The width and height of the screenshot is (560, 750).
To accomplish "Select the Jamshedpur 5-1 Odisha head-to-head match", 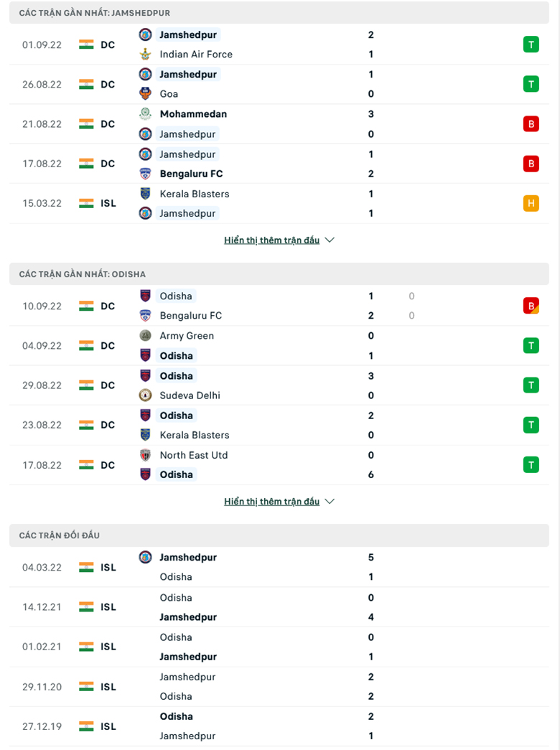I will 279,567.
